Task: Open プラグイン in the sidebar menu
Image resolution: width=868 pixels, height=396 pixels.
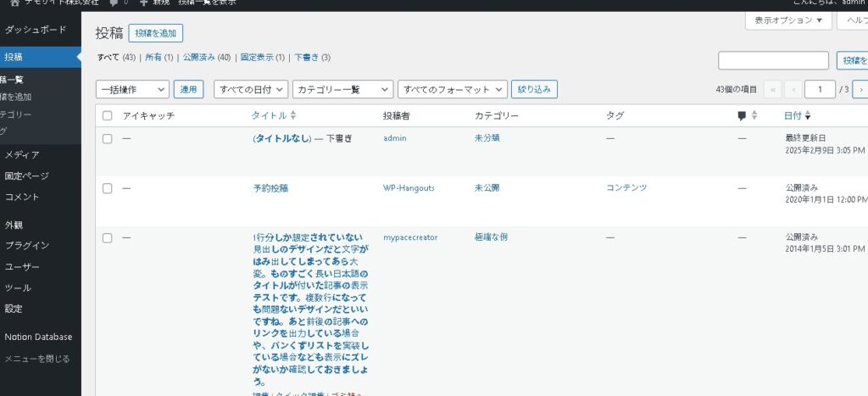Action: (27, 246)
